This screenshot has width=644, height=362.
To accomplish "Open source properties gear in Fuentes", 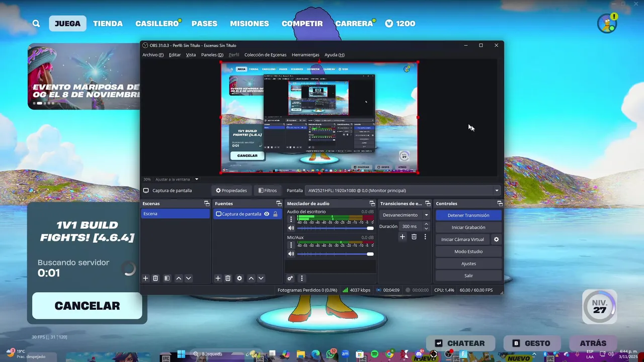I will (x=239, y=278).
